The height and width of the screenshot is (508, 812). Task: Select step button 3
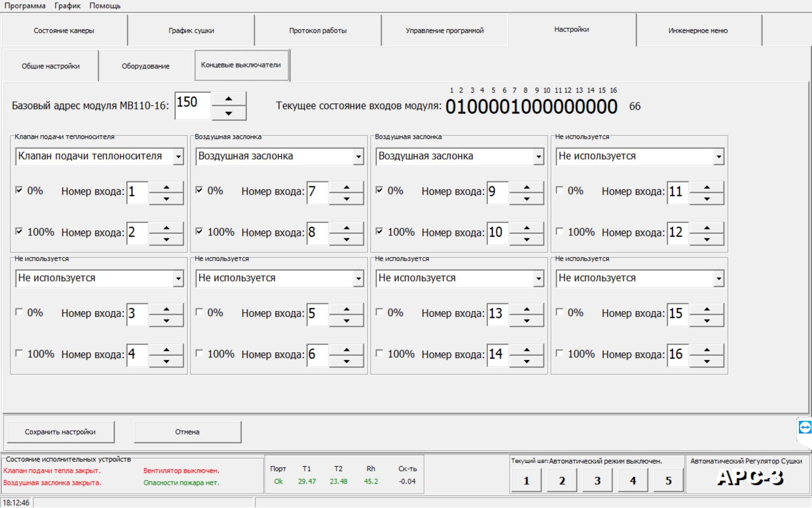[x=597, y=480]
